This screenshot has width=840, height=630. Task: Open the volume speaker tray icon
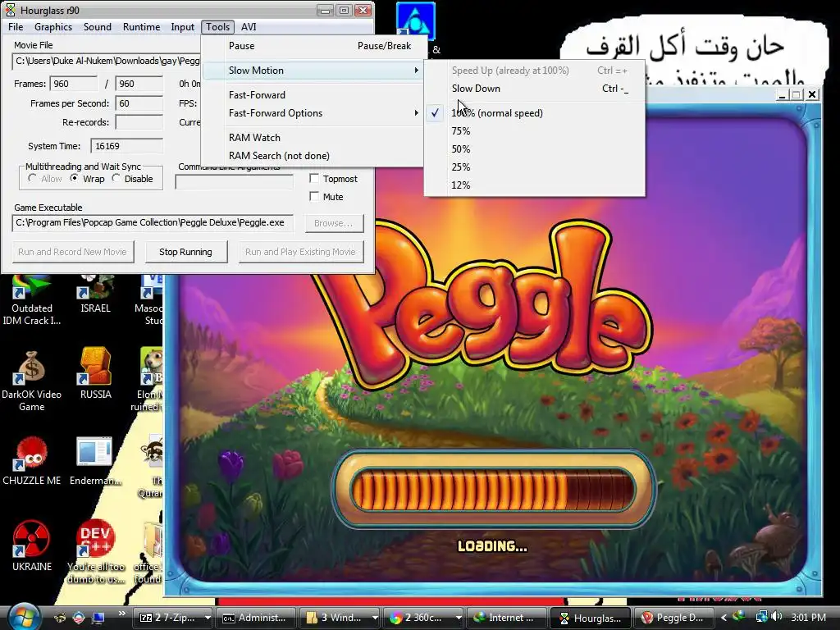777,617
